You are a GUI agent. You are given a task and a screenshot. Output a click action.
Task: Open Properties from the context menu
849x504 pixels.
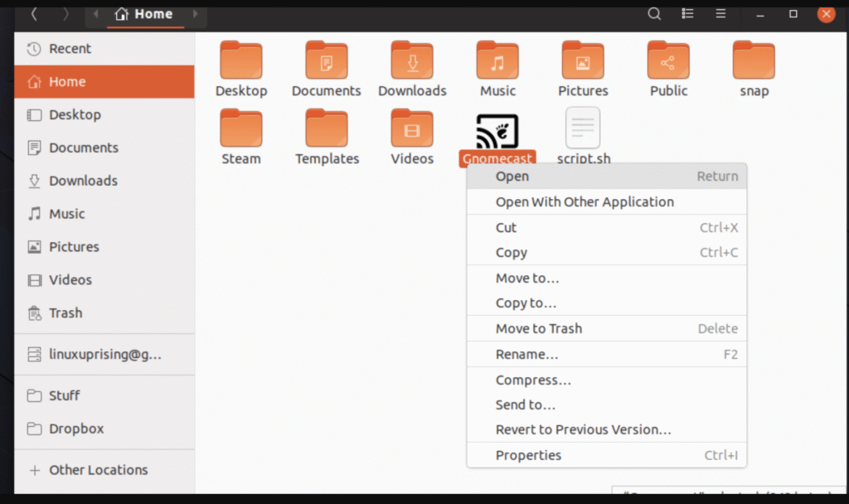point(528,455)
